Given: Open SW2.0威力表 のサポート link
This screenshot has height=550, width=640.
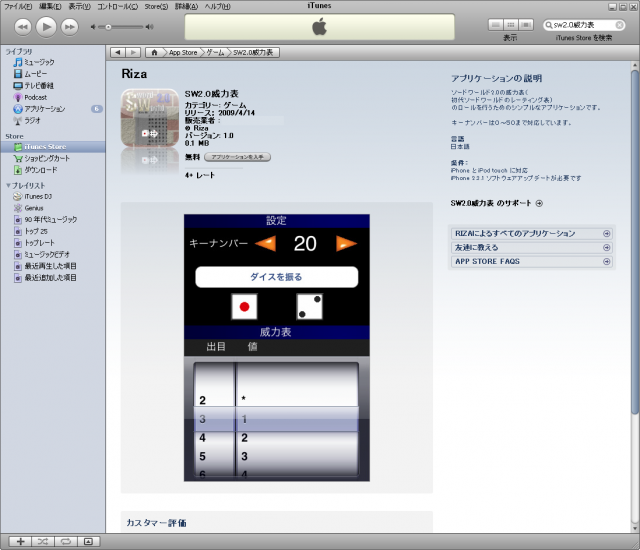Looking at the screenshot, I should pos(496,203).
